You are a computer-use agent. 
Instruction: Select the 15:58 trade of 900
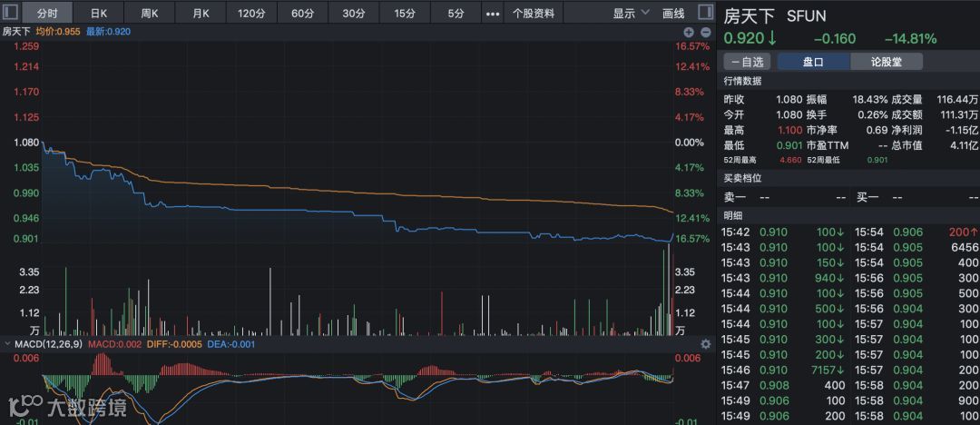(x=916, y=400)
